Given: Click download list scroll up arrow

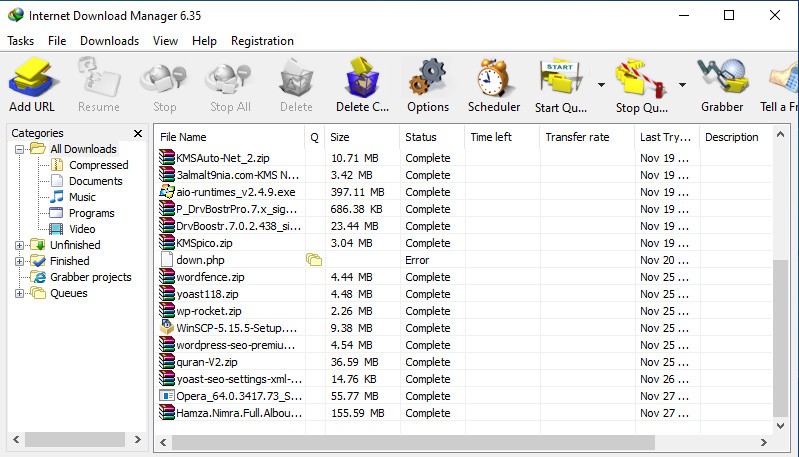Looking at the screenshot, I should pos(780,135).
